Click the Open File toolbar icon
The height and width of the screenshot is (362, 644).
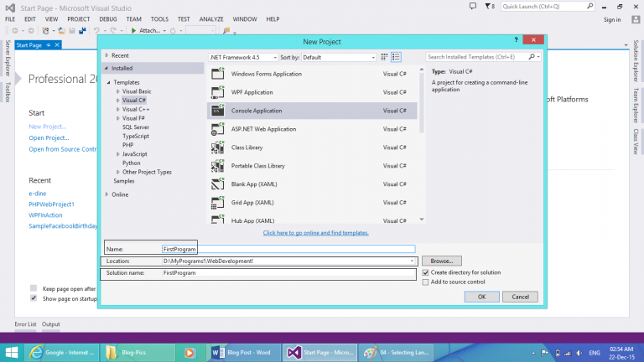point(61,31)
